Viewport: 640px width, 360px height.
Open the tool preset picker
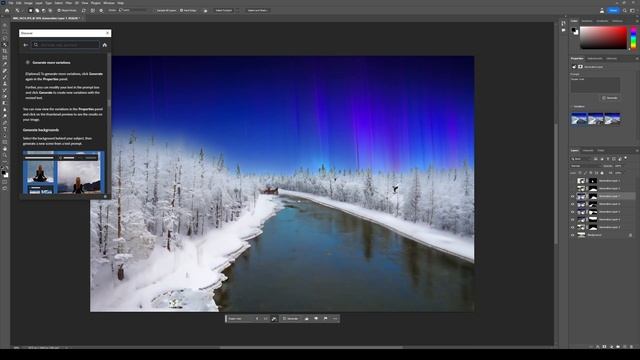pyautogui.click(x=19, y=10)
